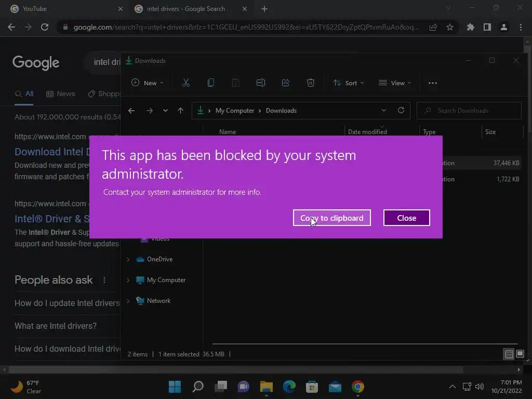Expand the Network tree node
Screen dimensions: 532x399
click(128, 301)
